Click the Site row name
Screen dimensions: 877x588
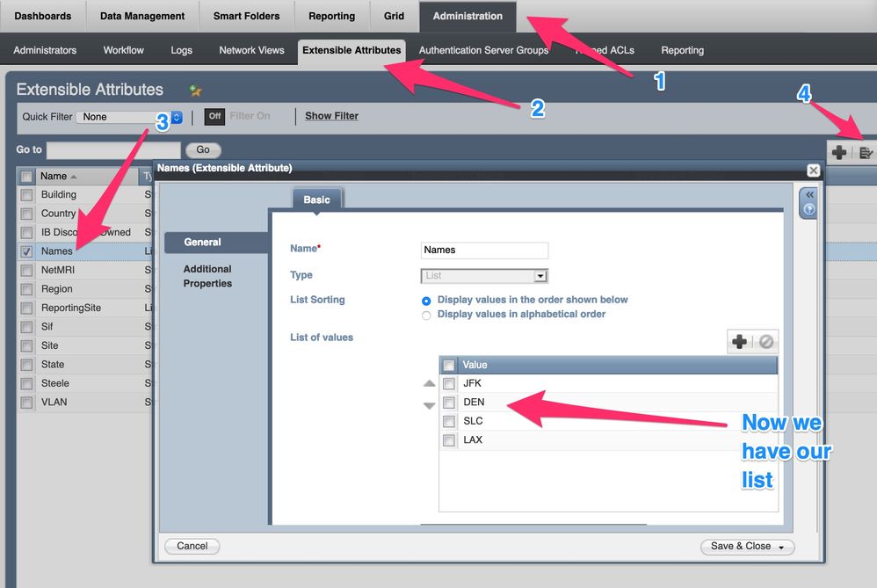[49, 345]
